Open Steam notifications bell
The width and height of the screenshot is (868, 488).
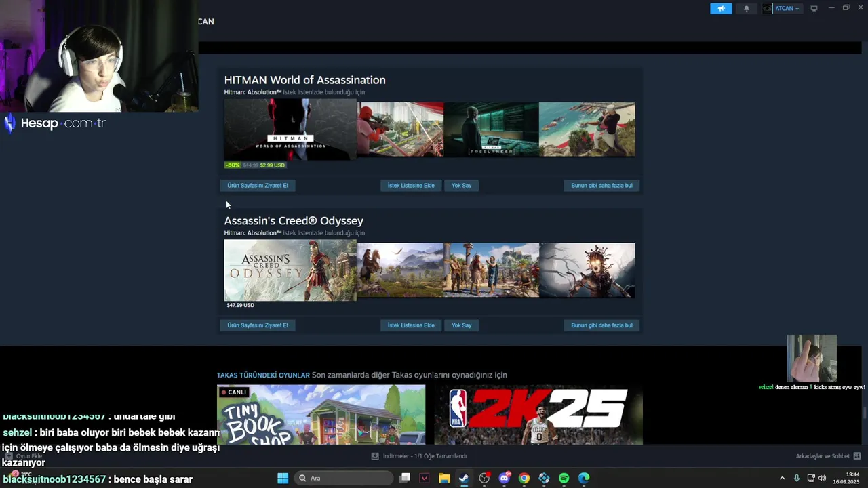pyautogui.click(x=747, y=9)
